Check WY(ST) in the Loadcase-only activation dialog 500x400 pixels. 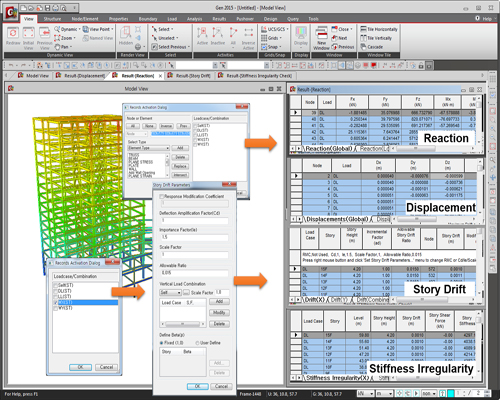tap(56, 308)
